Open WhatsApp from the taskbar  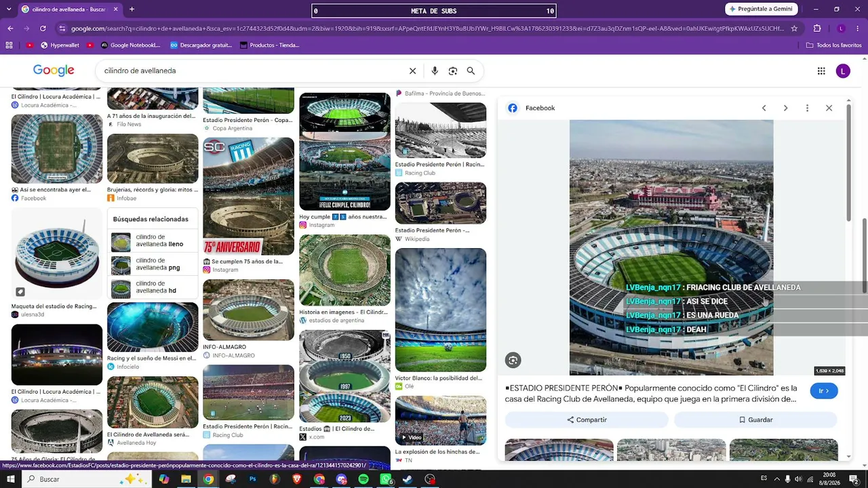(x=386, y=479)
